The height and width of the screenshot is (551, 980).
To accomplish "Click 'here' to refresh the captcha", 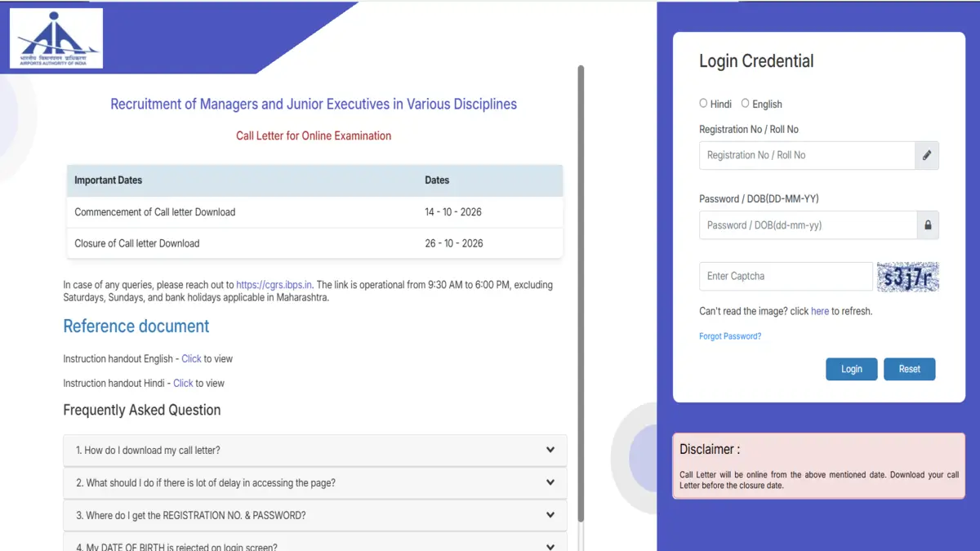I will point(820,311).
